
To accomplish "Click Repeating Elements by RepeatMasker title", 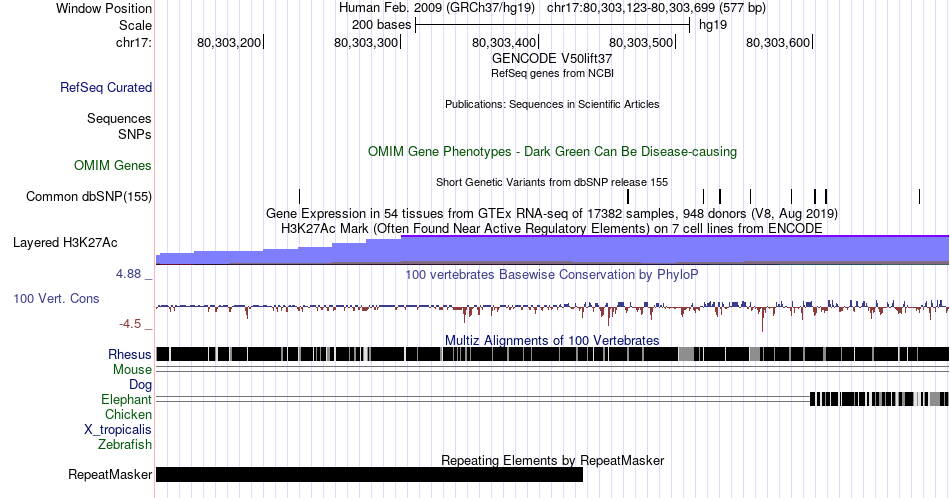I will pyautogui.click(x=552, y=460).
